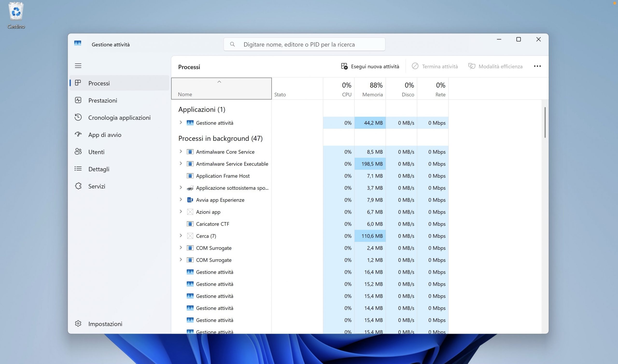
Task: Switch to the Dettagli tab
Action: pos(98,169)
